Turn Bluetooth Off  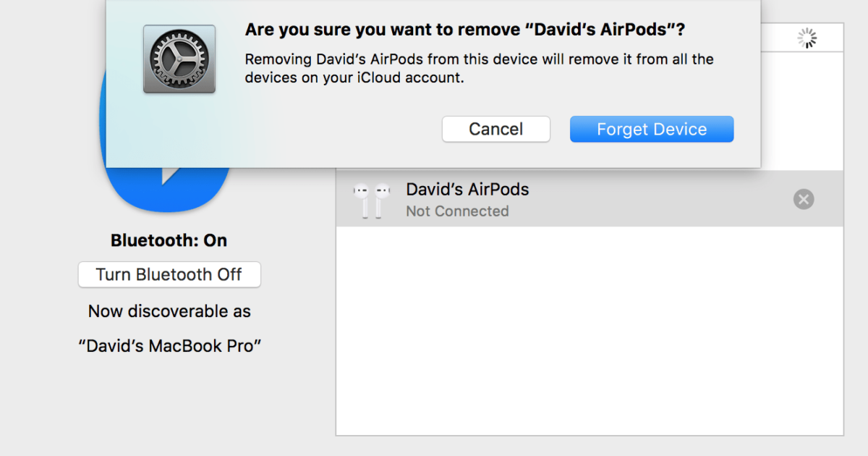(x=169, y=275)
